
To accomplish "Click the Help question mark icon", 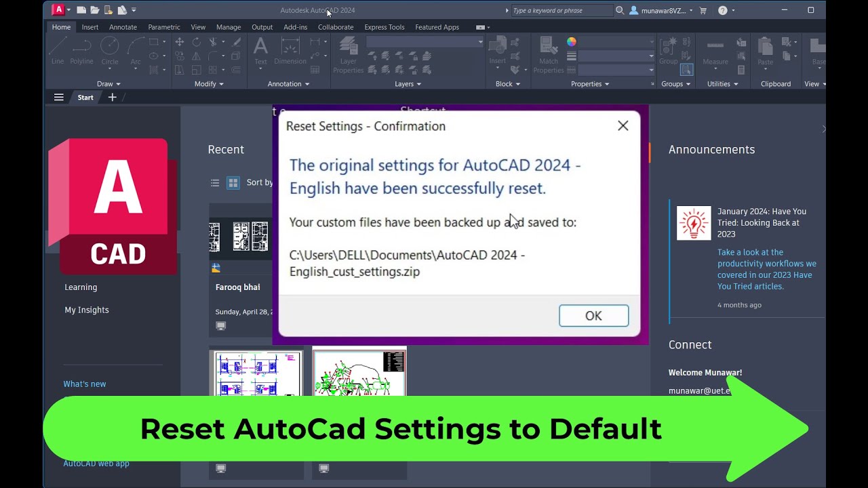I will click(x=723, y=10).
